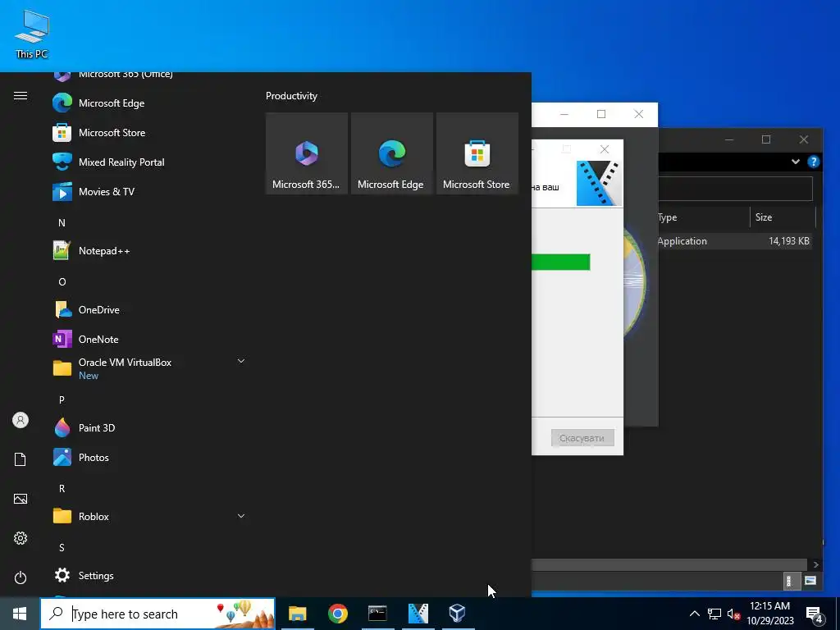Open Pictures from Start sidebar
The width and height of the screenshot is (840, 630).
pos(21,499)
